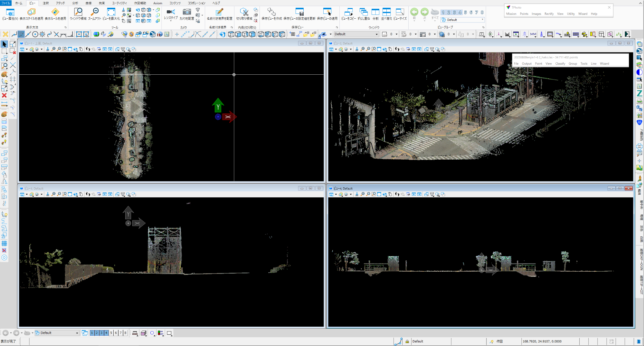This screenshot has height=346, width=644.
Task: Open the 注釈 ribbon tab
Action: point(46,3)
